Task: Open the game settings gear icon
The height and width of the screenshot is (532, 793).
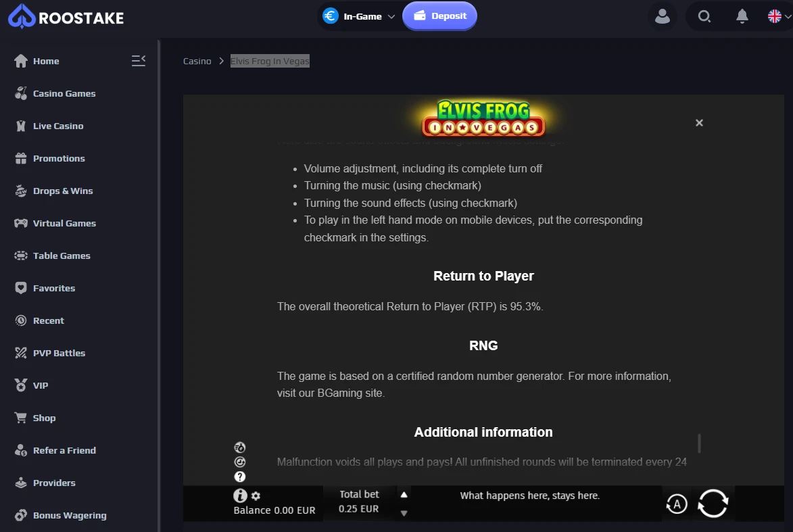Action: click(x=256, y=496)
